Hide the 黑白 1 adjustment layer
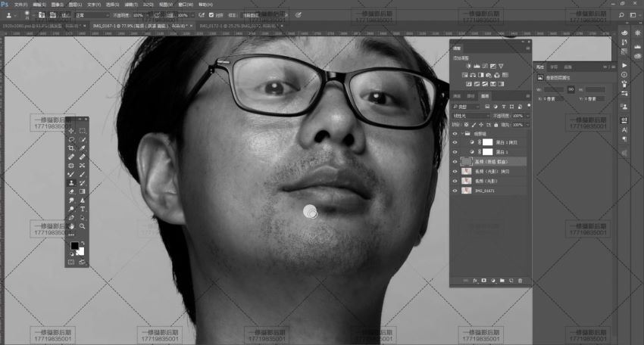Screen dimensions: 644x345 tap(455, 152)
